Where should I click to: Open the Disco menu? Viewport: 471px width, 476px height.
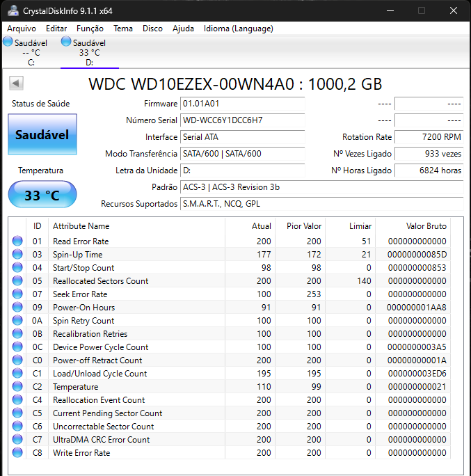coord(152,29)
